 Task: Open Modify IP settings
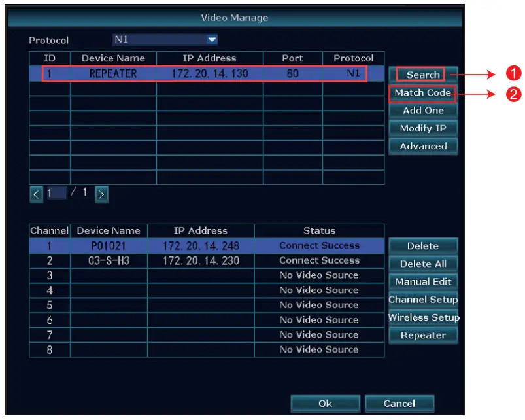click(423, 128)
